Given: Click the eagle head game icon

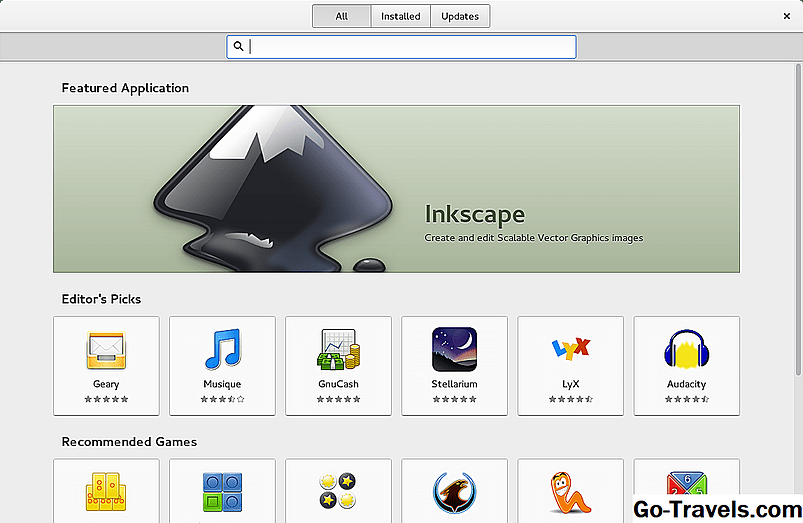Looking at the screenshot, I should click(x=454, y=493).
